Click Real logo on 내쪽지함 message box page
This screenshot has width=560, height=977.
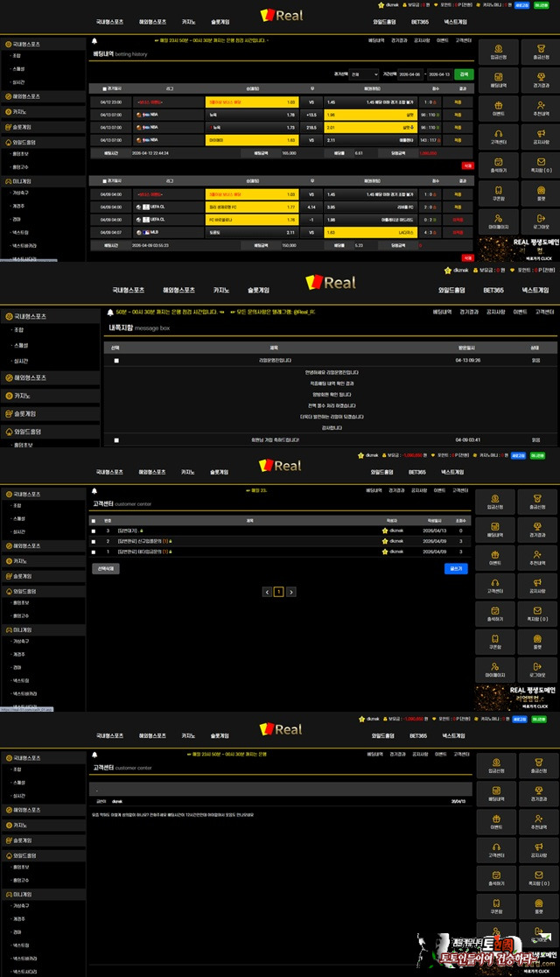pos(331,282)
